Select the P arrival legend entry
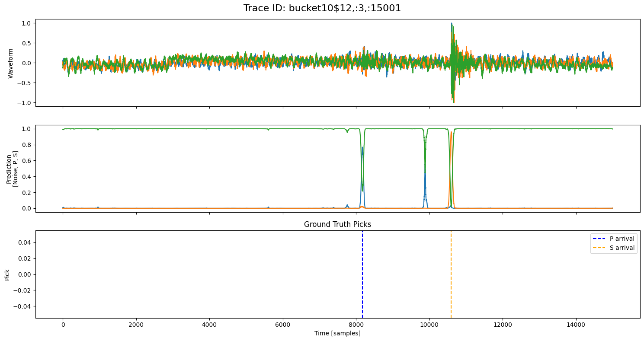 click(x=614, y=239)
